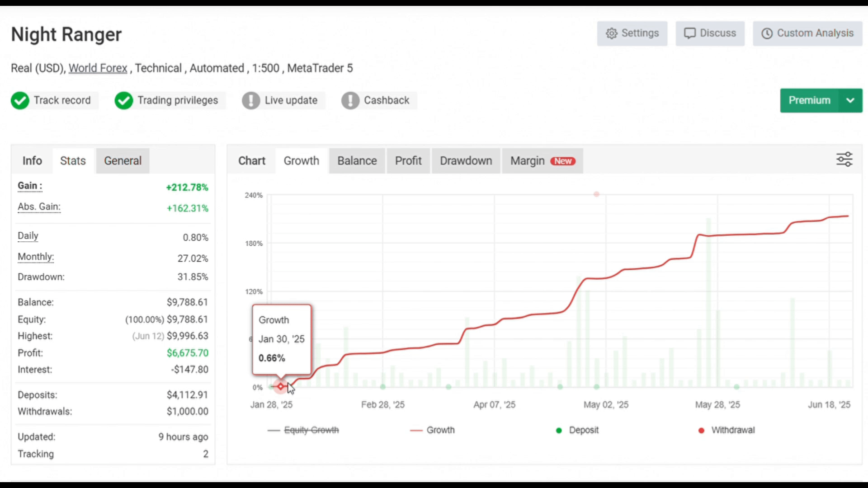Click the $4,112.91 deposits value
Screen dimensions: 868x488
[x=188, y=395]
